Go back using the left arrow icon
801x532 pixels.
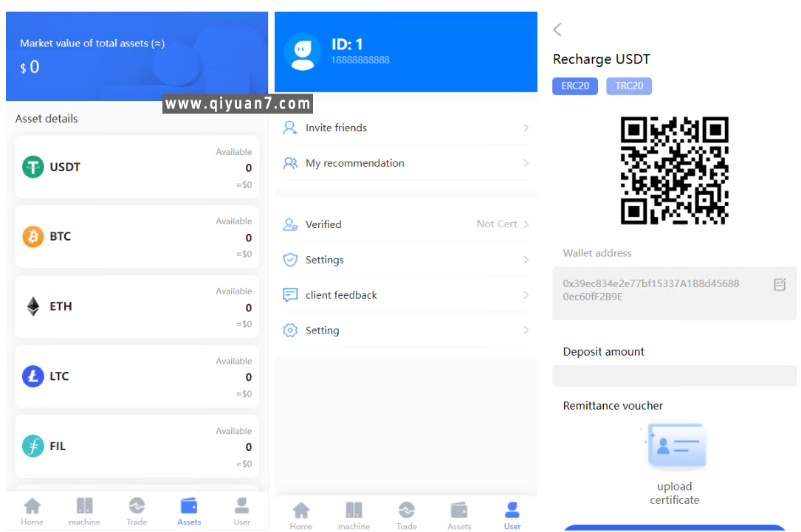[x=557, y=30]
